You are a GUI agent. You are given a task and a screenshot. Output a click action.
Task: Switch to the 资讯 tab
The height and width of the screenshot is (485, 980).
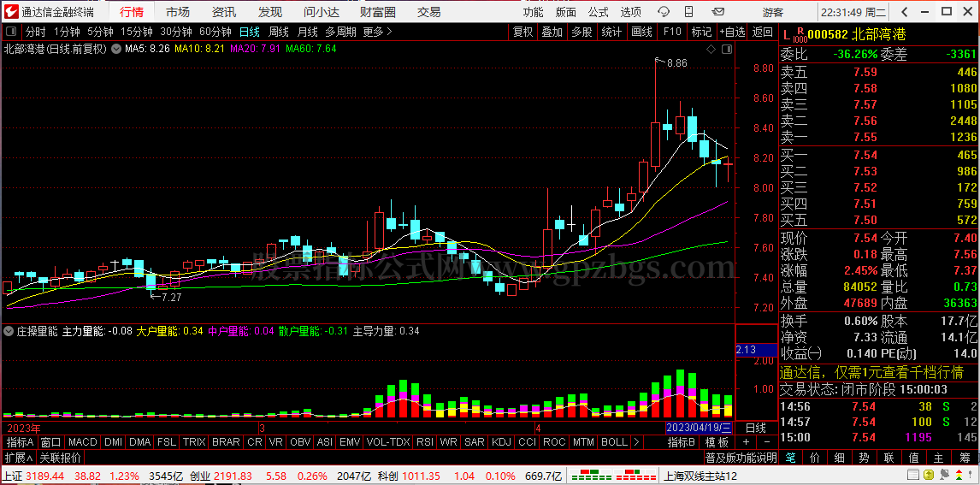(x=224, y=12)
